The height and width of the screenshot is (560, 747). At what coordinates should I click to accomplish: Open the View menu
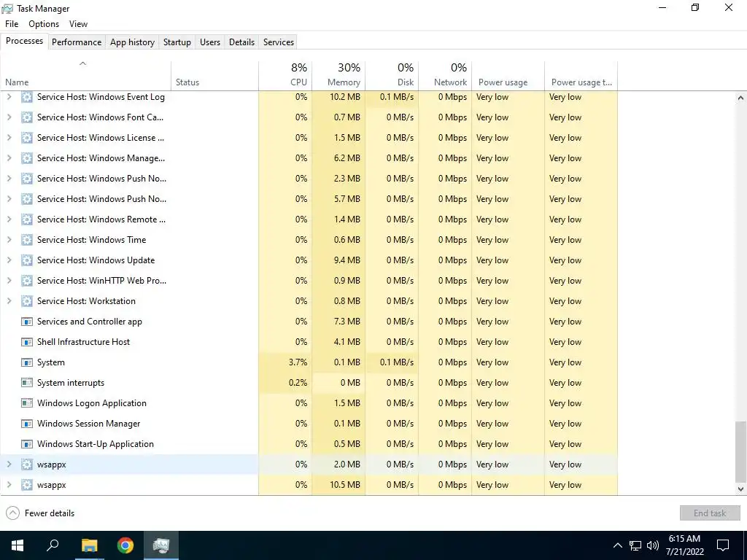[78, 24]
